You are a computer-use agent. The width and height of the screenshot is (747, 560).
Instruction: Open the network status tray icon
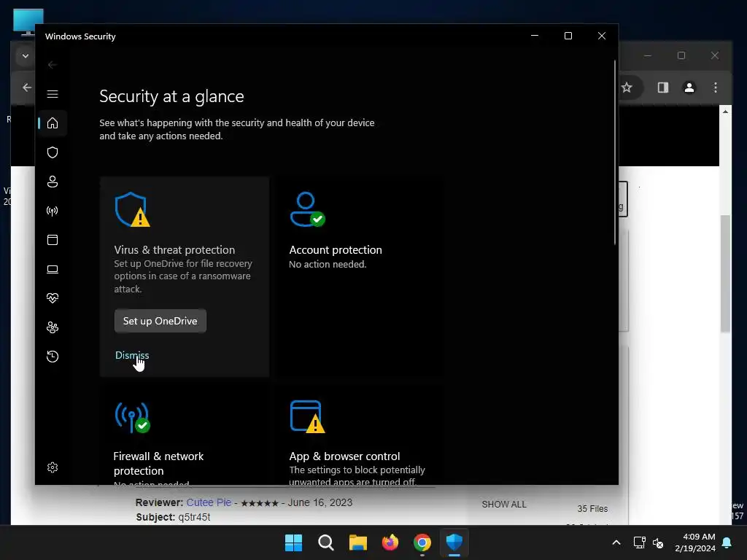(x=639, y=542)
